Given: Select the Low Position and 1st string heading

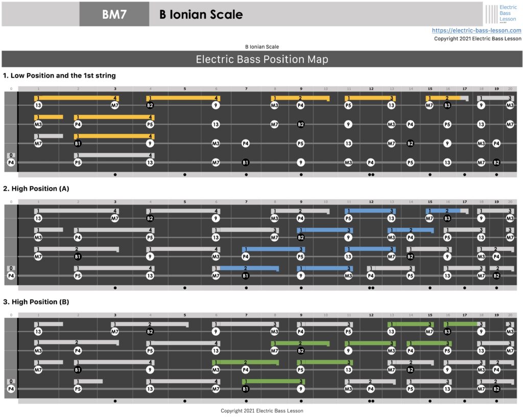Looking at the screenshot, I should [x=59, y=76].
